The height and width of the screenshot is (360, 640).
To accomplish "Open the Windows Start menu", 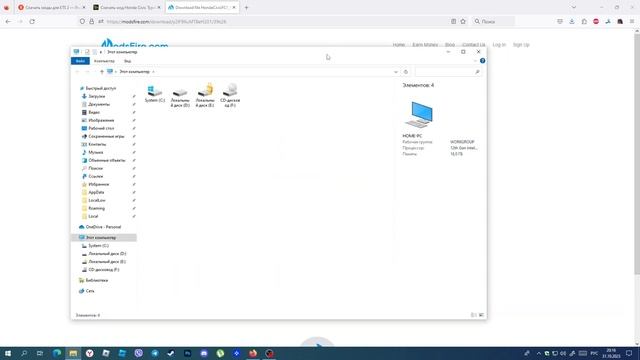I will (x=8, y=353).
